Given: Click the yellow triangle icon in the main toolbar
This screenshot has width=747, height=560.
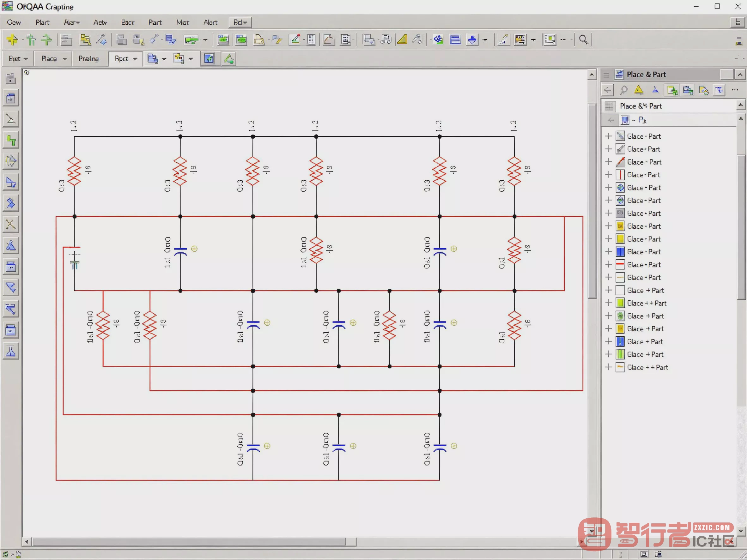Looking at the screenshot, I should pos(402,39).
